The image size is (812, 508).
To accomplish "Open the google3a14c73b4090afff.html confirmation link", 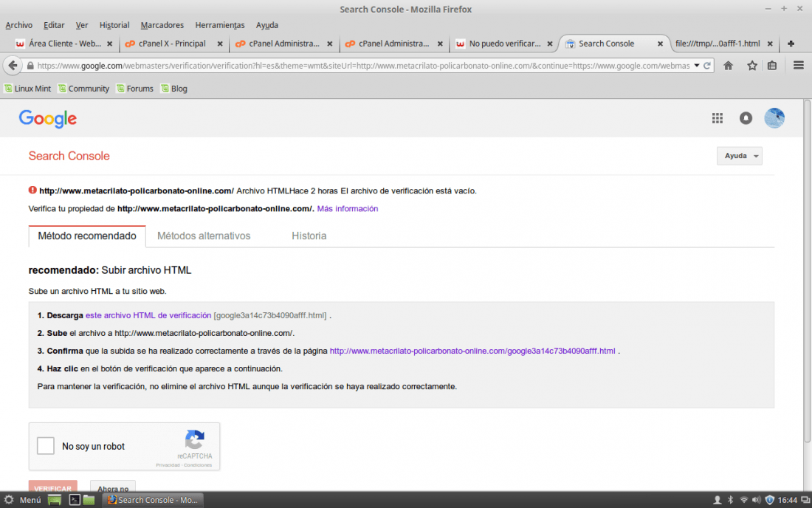I will (472, 351).
